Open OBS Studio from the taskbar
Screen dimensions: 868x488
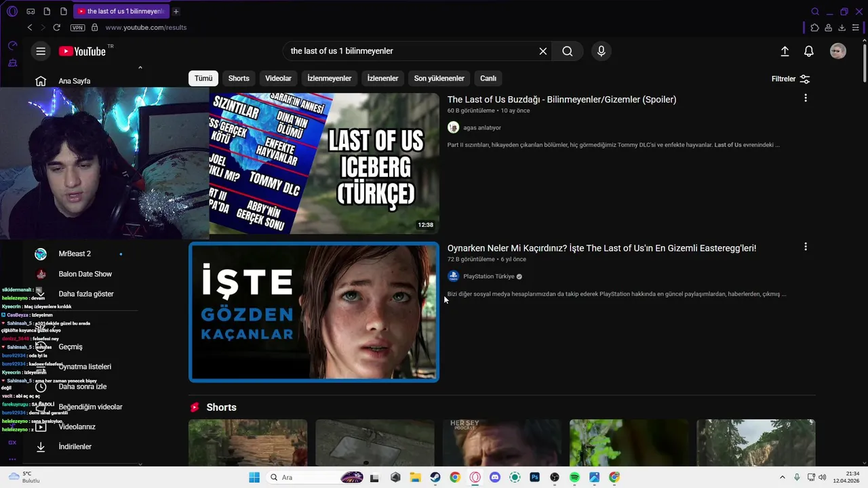[555, 477]
